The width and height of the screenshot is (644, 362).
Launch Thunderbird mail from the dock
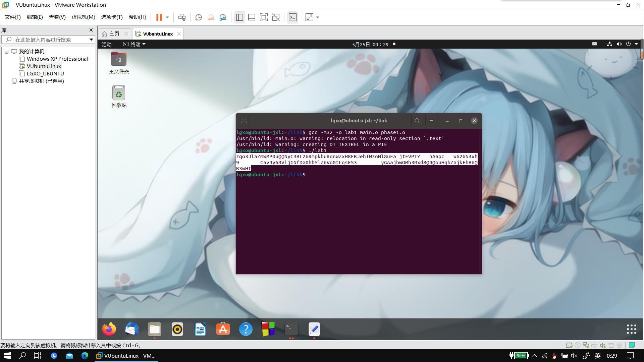(x=132, y=329)
